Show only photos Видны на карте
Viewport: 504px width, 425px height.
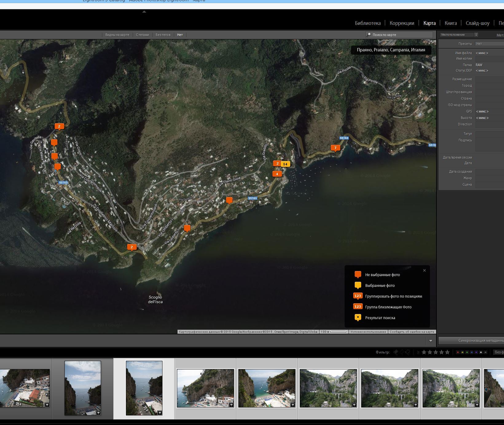click(x=117, y=35)
